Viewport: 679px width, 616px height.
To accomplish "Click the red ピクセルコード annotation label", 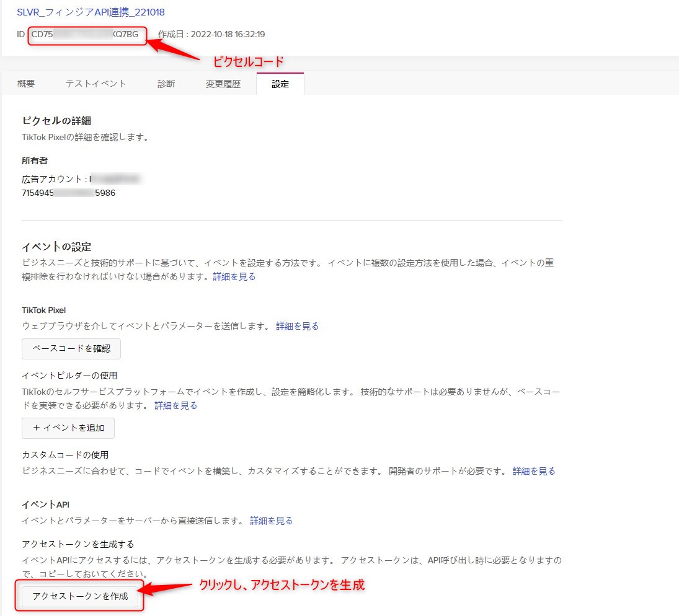I will click(x=248, y=62).
